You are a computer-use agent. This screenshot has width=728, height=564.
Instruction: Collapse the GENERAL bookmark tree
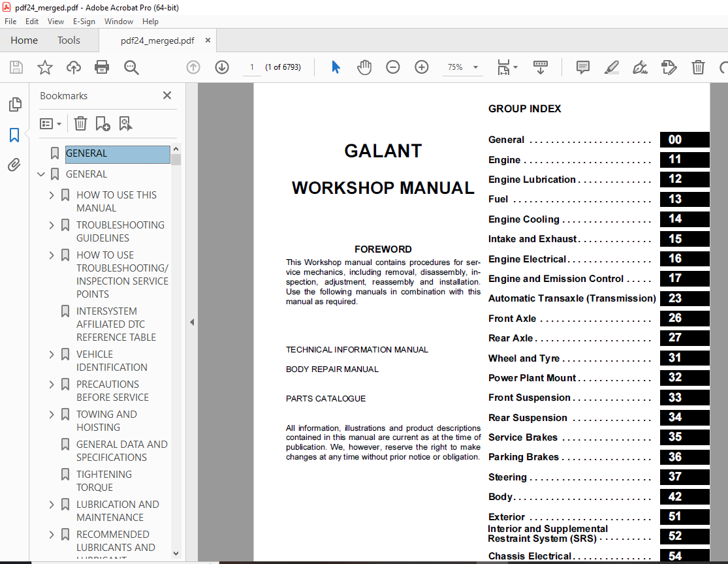tap(41, 174)
